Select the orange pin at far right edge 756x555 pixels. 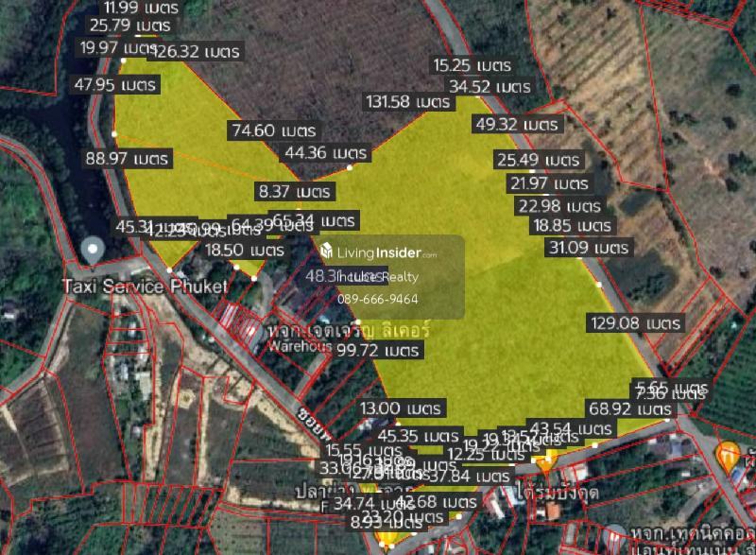point(727,456)
